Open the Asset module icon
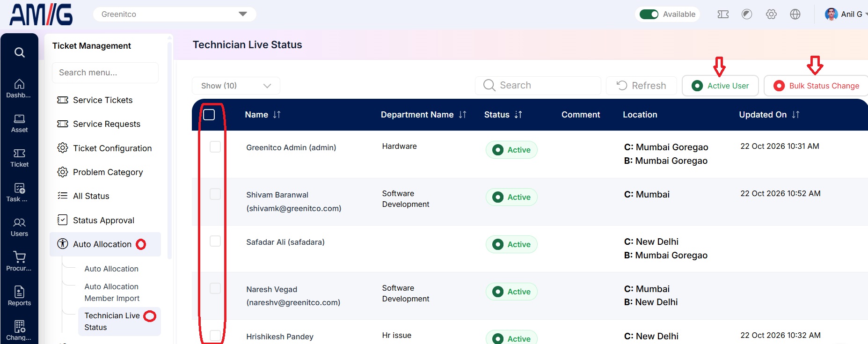This screenshot has height=344, width=868. click(19, 123)
